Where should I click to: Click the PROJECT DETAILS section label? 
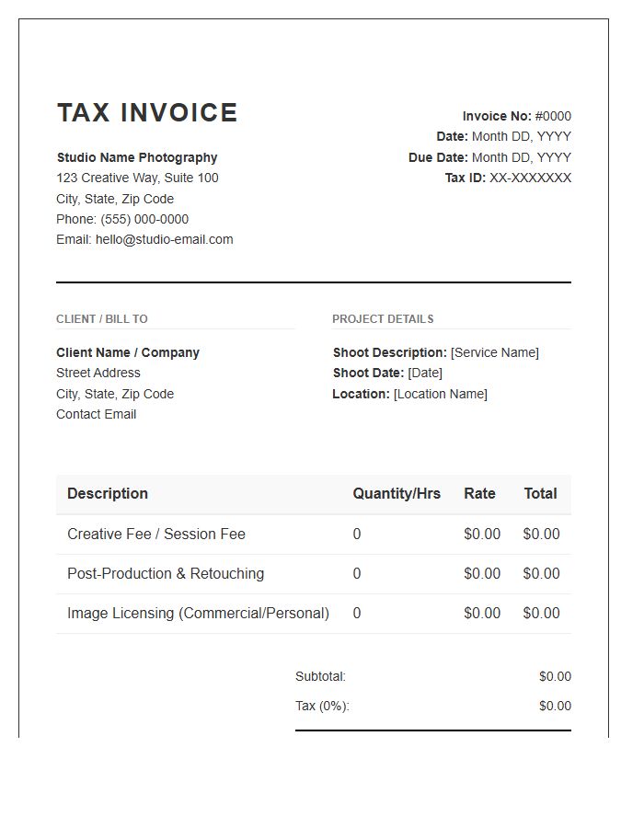383,319
